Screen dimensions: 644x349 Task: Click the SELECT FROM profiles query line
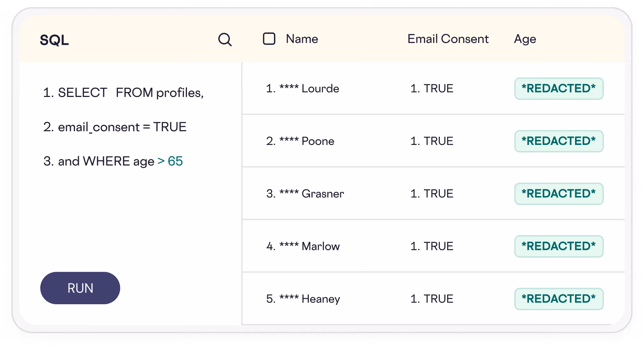[123, 93]
